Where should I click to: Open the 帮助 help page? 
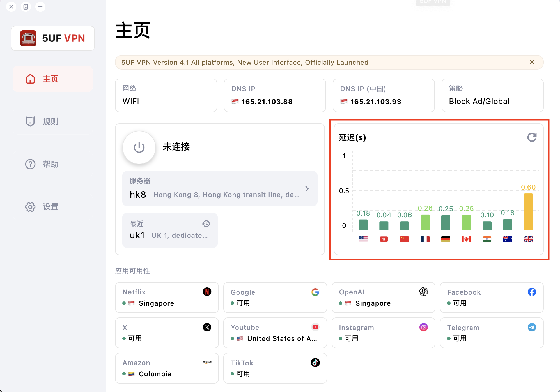[51, 164]
